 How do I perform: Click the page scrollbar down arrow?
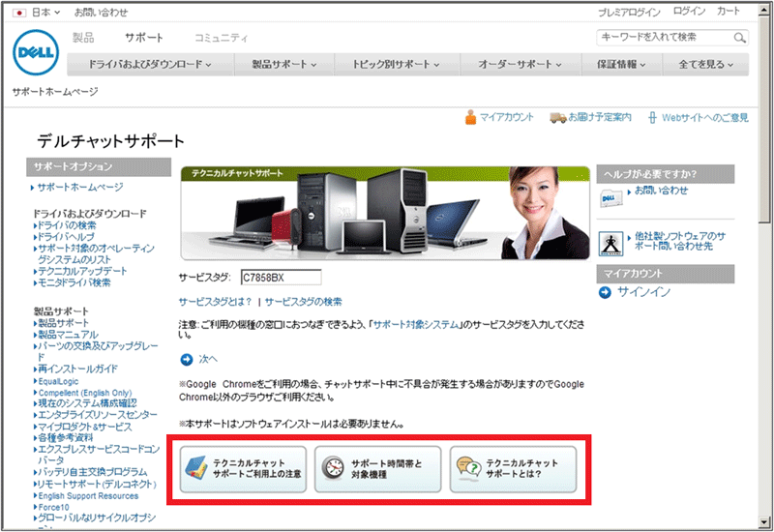(x=764, y=522)
